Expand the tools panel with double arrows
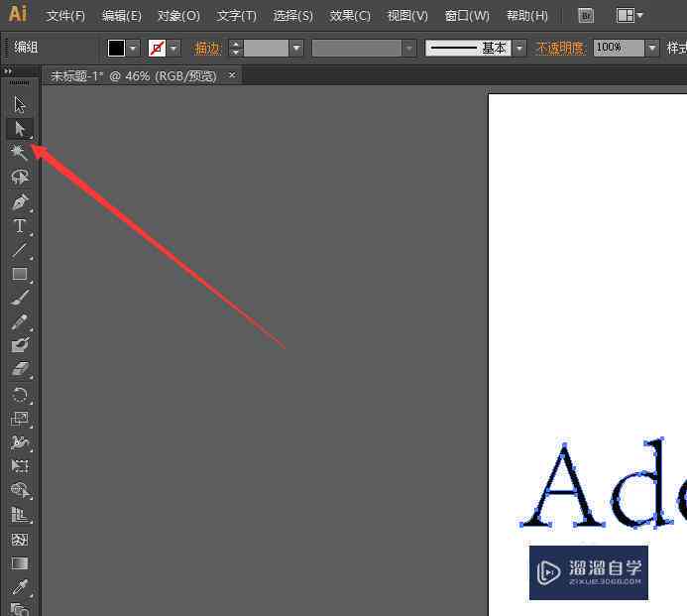Image resolution: width=687 pixels, height=616 pixels. tap(8, 71)
